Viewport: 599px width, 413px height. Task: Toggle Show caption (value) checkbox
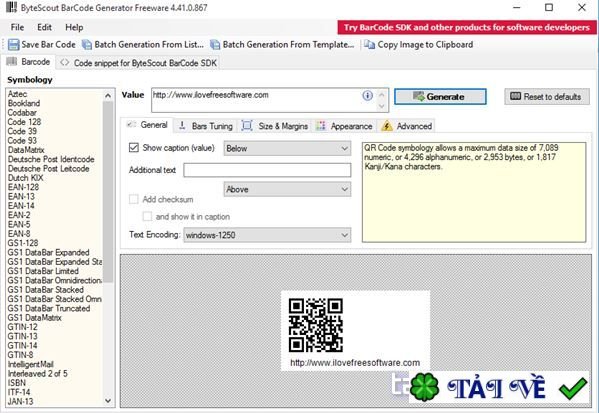tap(134, 147)
